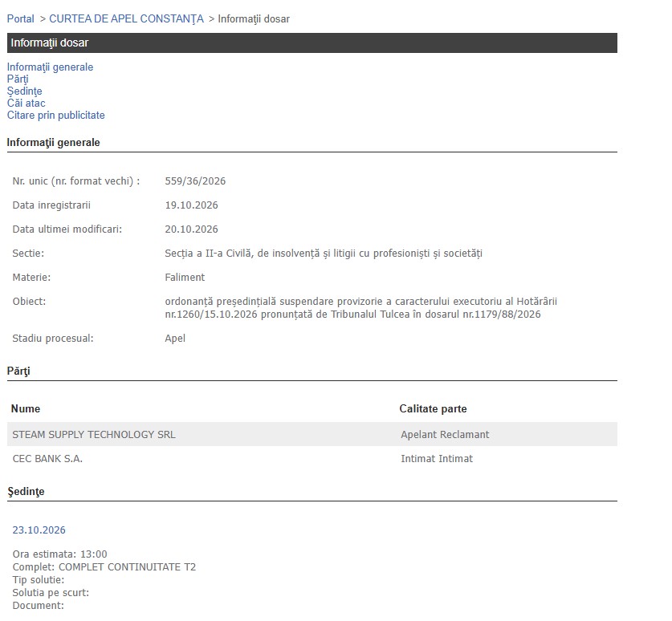
Task: Click the Nume column header
Action: point(26,408)
